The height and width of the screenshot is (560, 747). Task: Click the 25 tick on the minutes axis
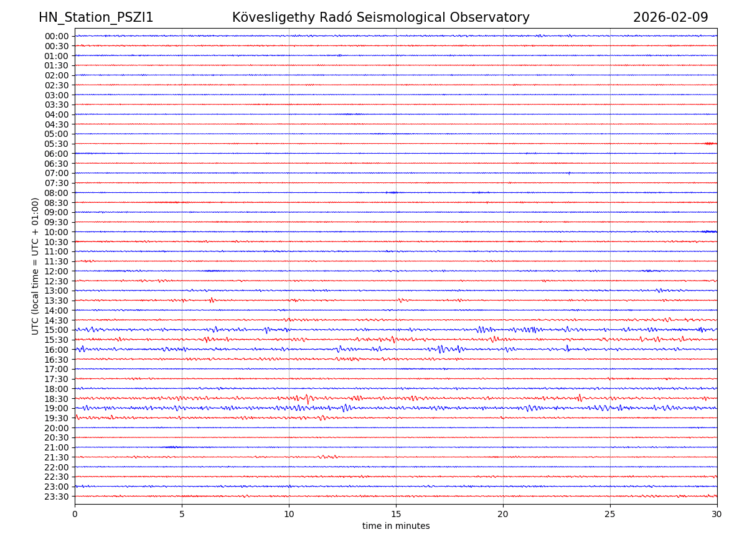click(610, 514)
